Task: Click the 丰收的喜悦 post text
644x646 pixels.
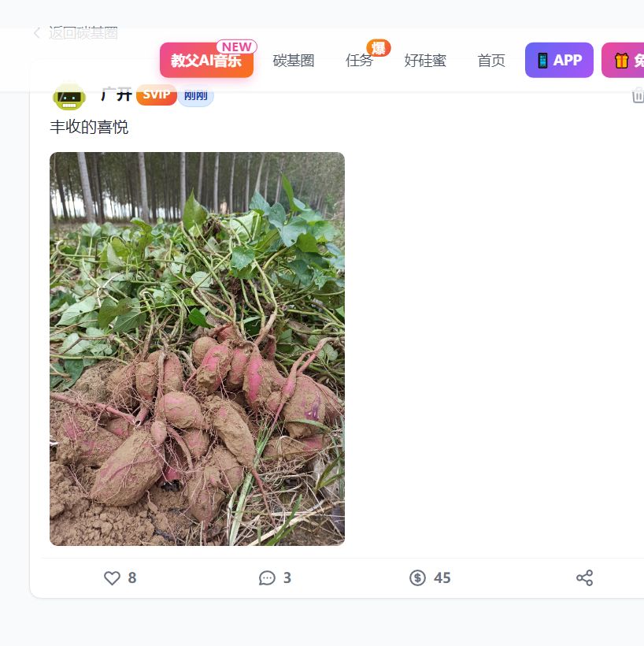Action: 89,127
